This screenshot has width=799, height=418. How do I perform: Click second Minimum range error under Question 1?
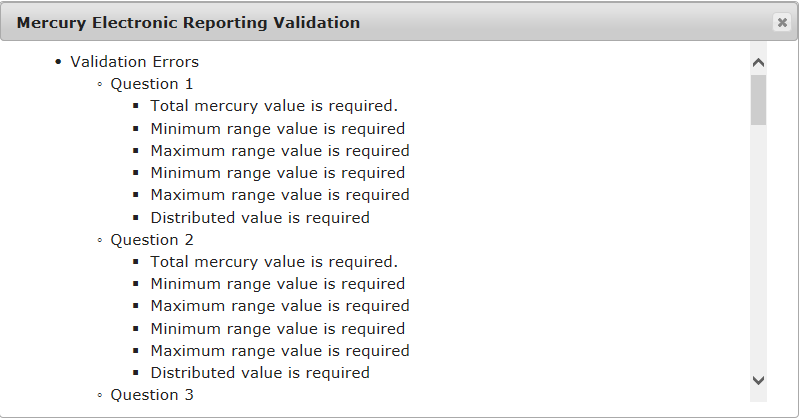(x=277, y=173)
